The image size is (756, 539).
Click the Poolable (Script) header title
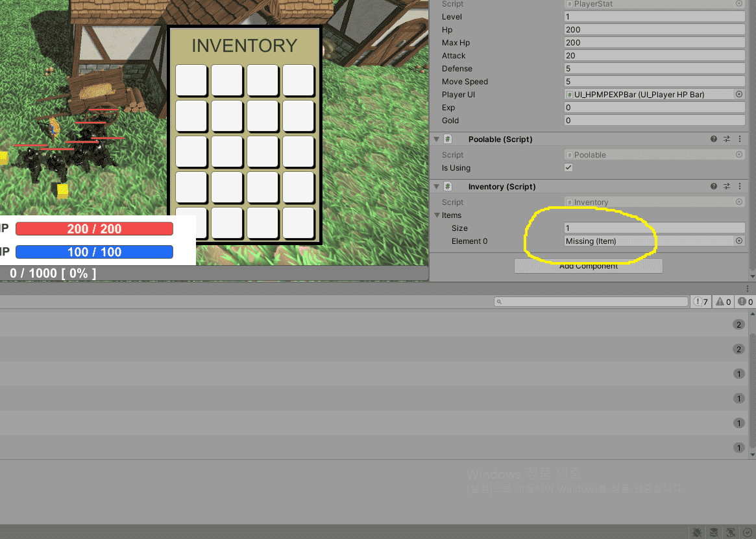(x=500, y=139)
